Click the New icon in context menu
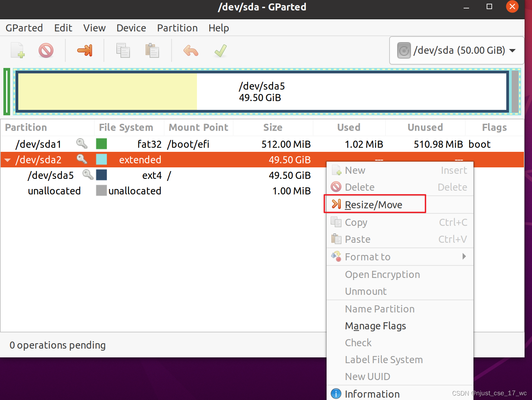The width and height of the screenshot is (532, 400). click(336, 170)
